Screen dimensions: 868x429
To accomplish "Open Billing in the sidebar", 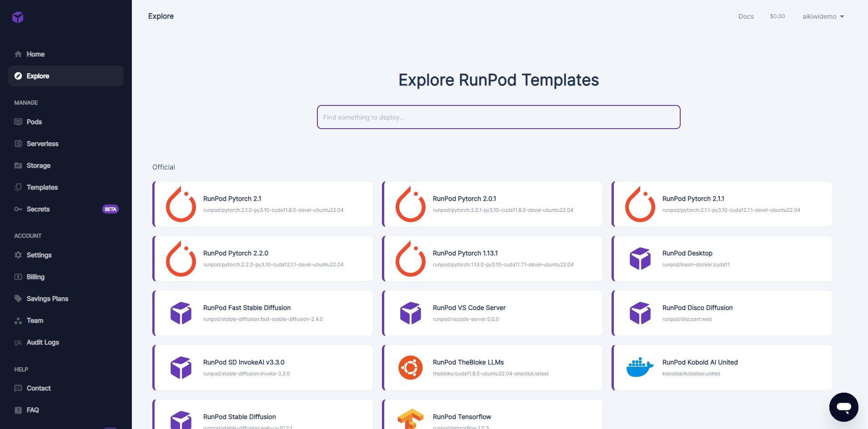I will point(66,277).
